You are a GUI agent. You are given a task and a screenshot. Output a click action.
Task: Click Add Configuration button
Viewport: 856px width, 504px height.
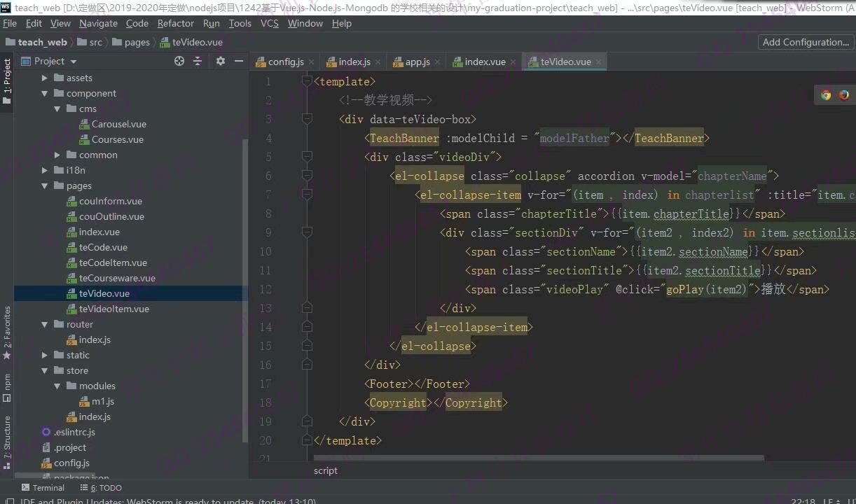806,42
